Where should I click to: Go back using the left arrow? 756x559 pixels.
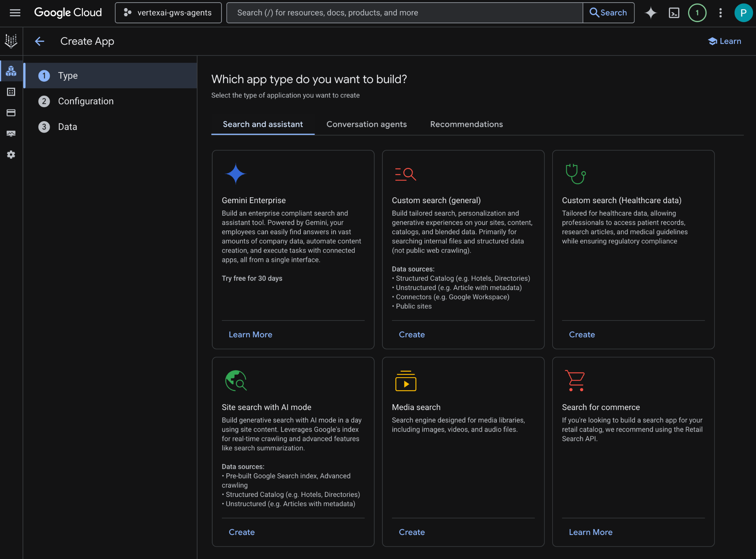(x=39, y=41)
